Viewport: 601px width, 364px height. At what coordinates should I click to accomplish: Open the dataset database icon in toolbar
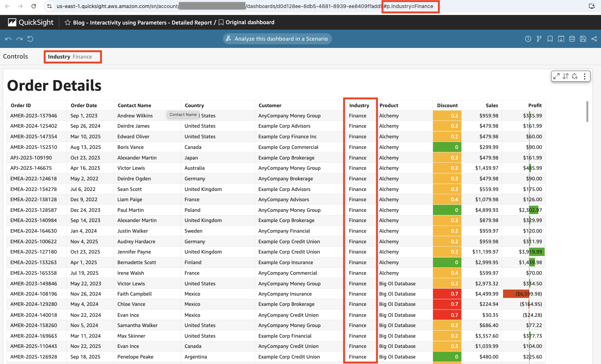[x=572, y=39]
